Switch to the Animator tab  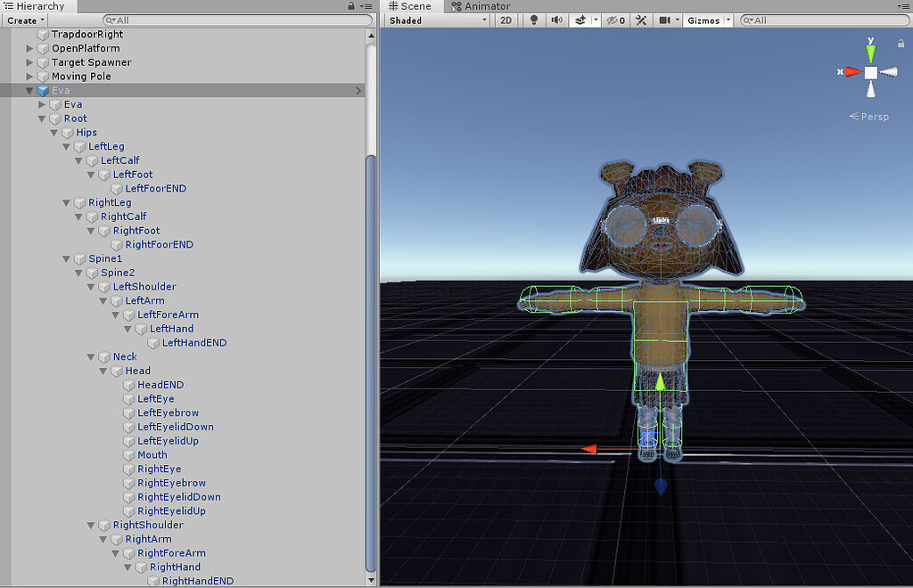click(x=481, y=6)
